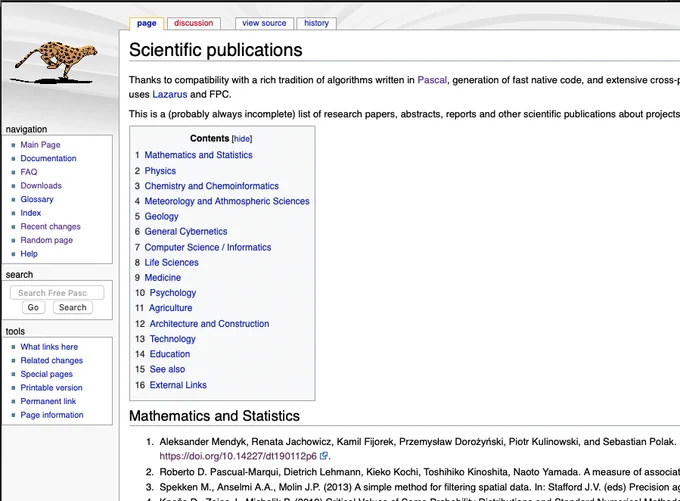Image resolution: width=680 pixels, height=501 pixels.
Task: Open Random page in navigation
Action: (46, 240)
